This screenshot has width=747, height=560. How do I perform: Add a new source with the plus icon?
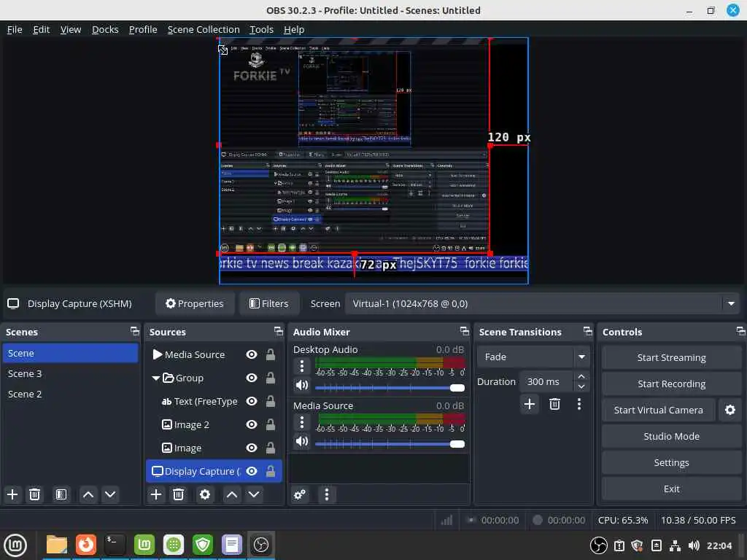tap(156, 494)
